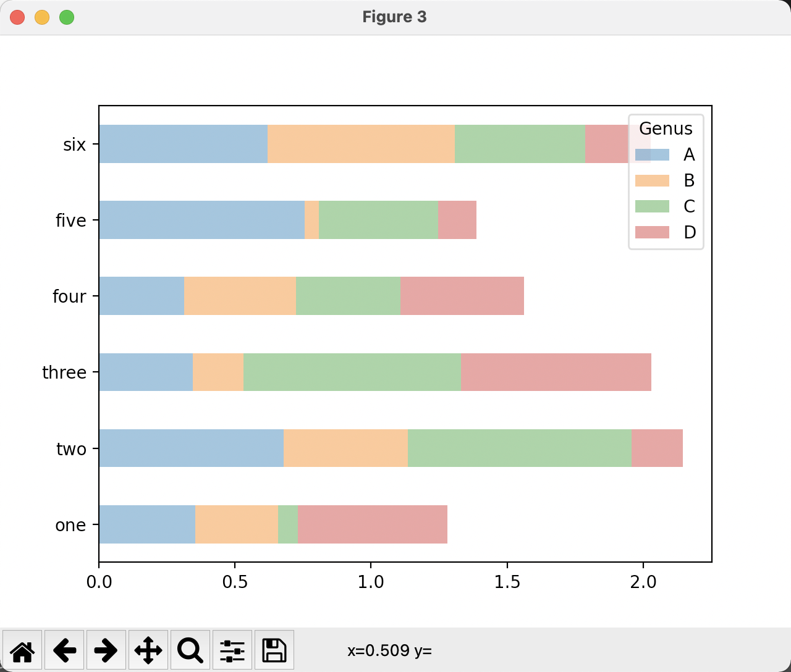Click red D segment of three bar
Image resolution: width=791 pixels, height=672 pixels.
tap(556, 372)
